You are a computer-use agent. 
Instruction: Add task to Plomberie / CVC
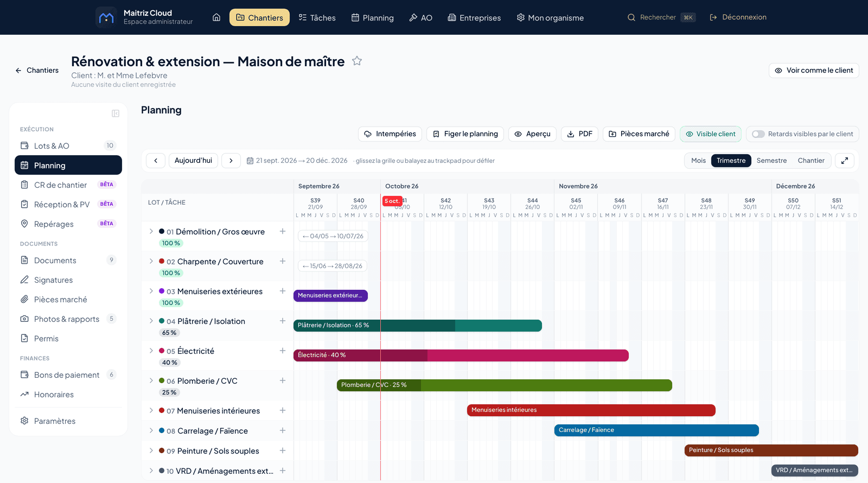tap(283, 380)
